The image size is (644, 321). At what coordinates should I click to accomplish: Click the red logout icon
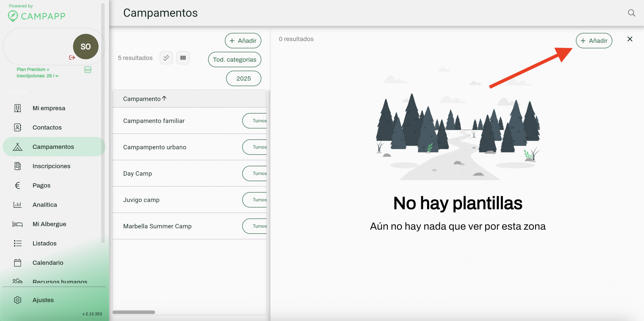72,58
